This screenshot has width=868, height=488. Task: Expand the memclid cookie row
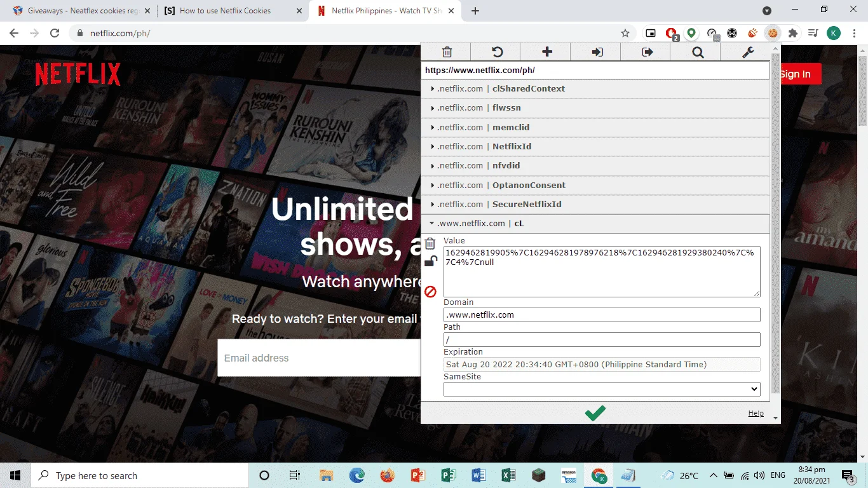pyautogui.click(x=595, y=127)
